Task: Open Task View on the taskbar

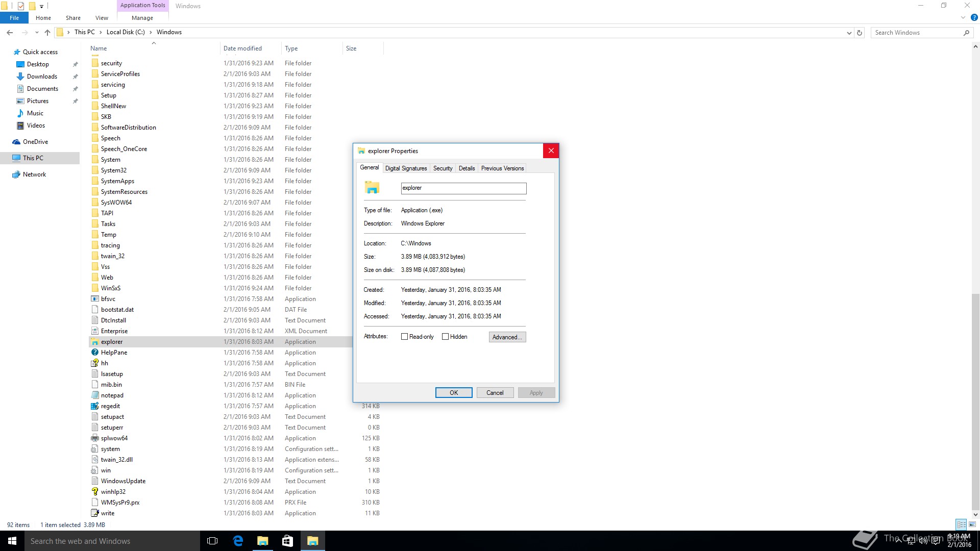Action: 212,541
